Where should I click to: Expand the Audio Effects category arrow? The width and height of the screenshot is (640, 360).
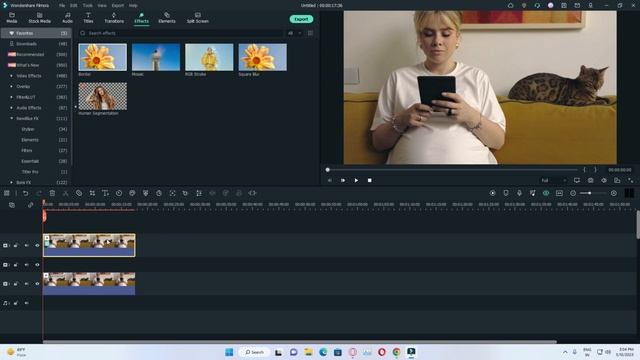11,108
